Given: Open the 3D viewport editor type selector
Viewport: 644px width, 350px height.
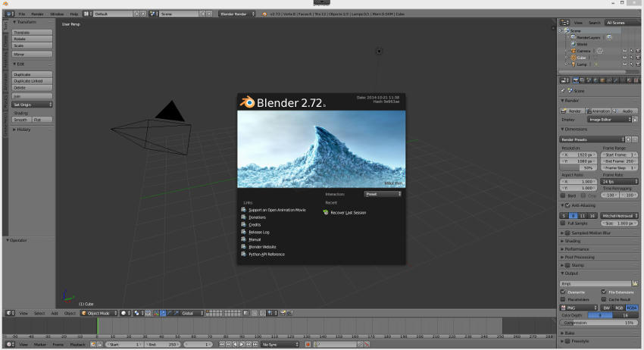Looking at the screenshot, I should pos(11,313).
